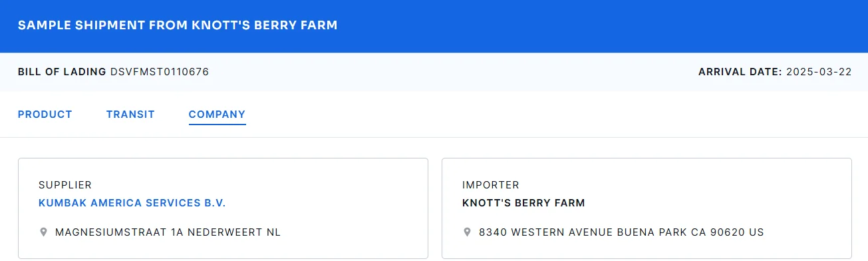Click the Sample Shipment header title
Image resolution: width=868 pixels, height=261 pixels.
[178, 25]
